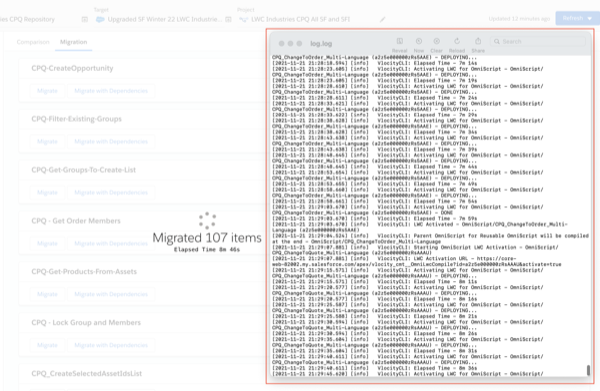Migrate CPQ-Get-Groups-To-Create-List with Dependencies
Image resolution: width=600 pixels, height=391 pixels.
coord(111,192)
